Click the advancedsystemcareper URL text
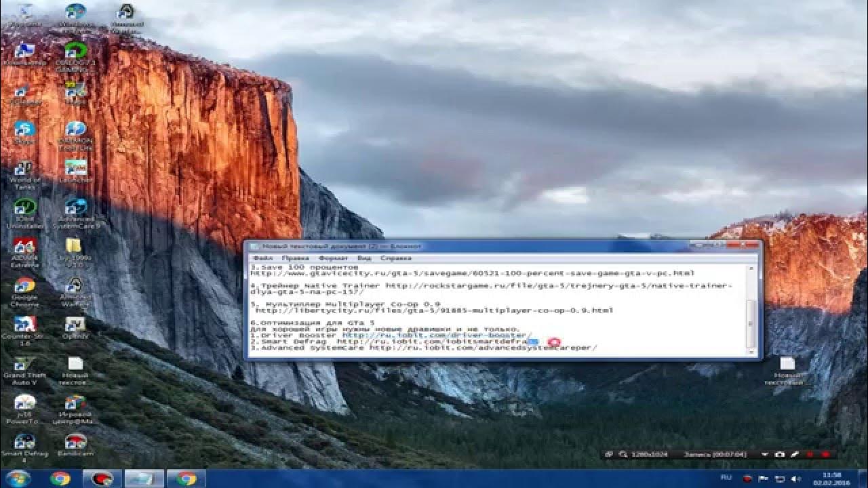 click(x=484, y=348)
